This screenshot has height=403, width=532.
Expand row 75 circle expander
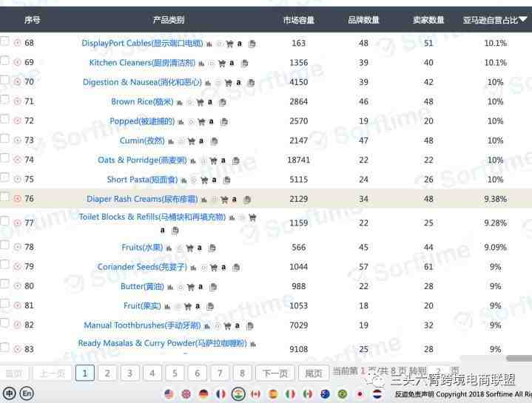[17, 179]
